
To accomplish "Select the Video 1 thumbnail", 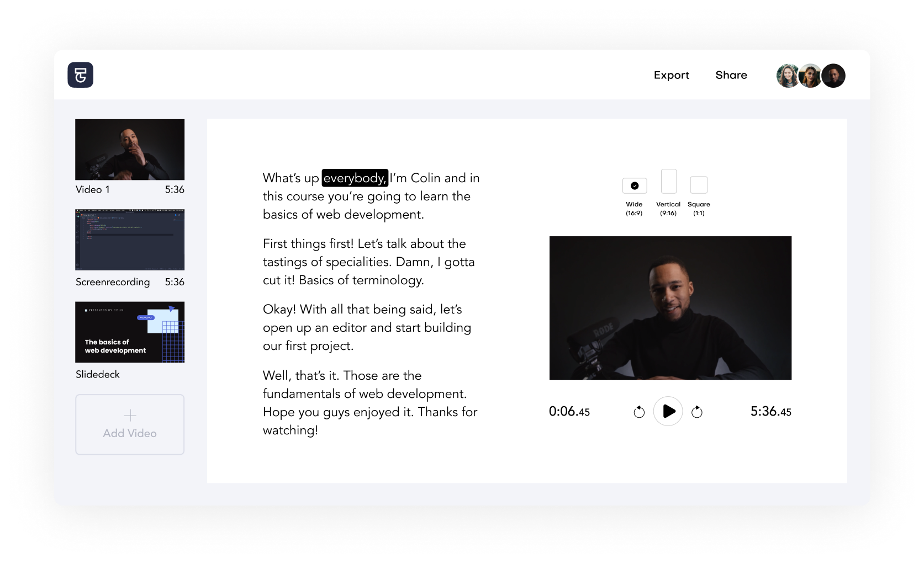I will click(130, 150).
